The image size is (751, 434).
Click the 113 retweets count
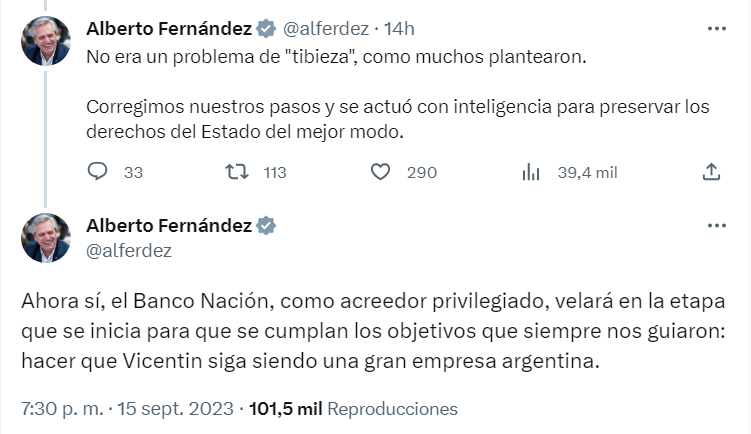coord(274,173)
